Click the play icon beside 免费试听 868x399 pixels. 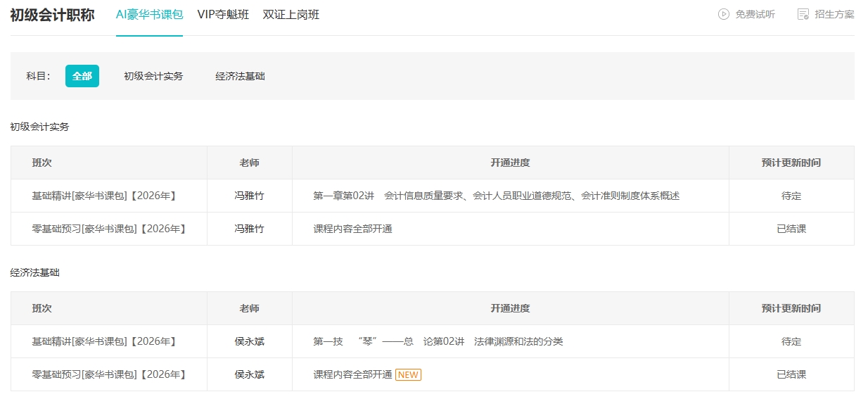pos(723,14)
